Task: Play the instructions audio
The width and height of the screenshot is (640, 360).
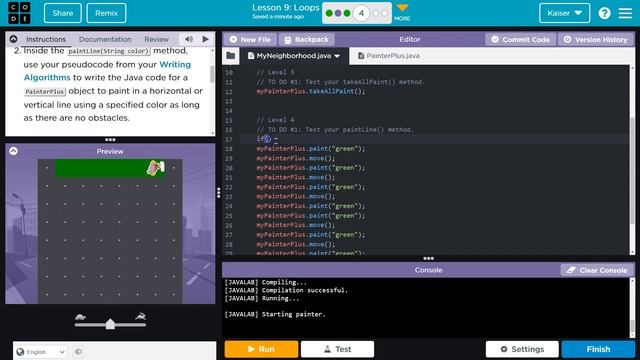Action: tap(206, 39)
